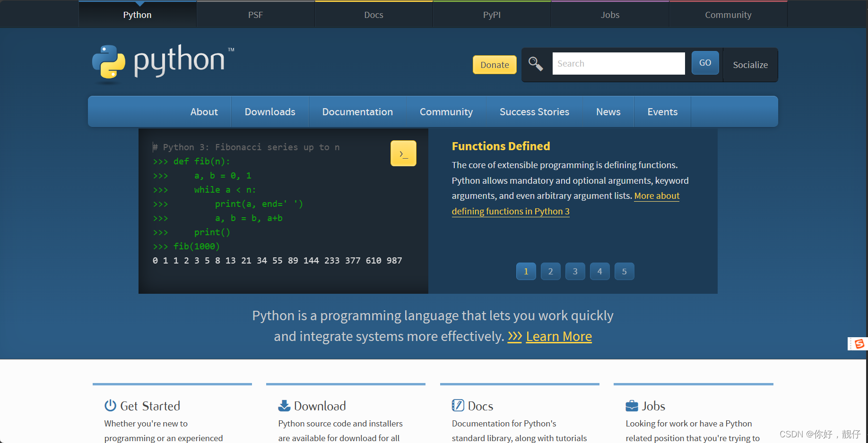Image resolution: width=868 pixels, height=443 pixels.
Task: Click the Fibonacci output line
Action: coord(278,260)
